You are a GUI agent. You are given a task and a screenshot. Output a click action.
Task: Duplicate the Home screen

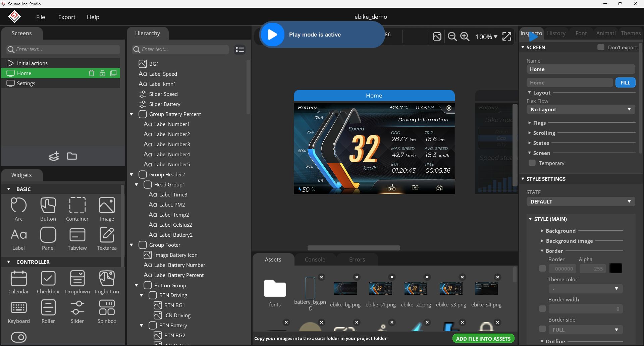(113, 73)
